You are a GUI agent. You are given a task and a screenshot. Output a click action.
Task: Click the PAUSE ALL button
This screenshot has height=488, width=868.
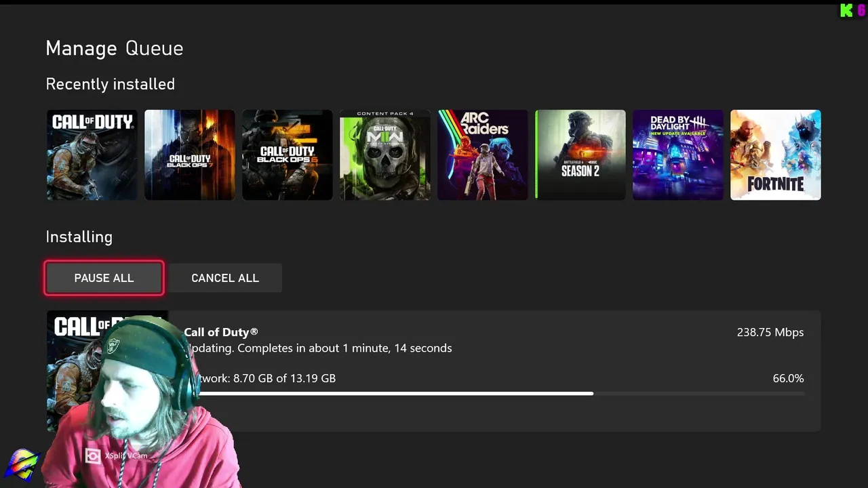tap(104, 278)
